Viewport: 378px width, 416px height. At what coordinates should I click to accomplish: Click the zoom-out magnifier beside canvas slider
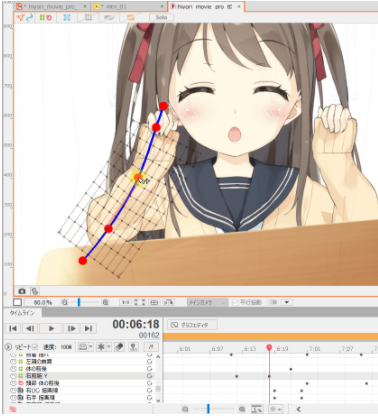[x=65, y=302]
